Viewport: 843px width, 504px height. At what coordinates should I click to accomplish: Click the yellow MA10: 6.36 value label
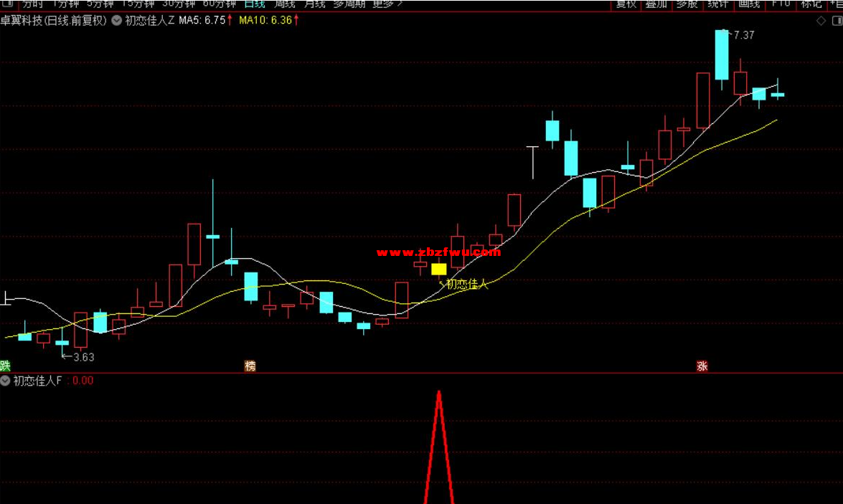[265, 20]
